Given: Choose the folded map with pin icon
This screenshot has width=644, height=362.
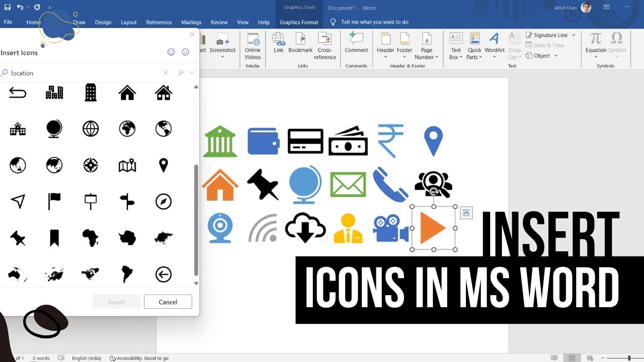Looking at the screenshot, I should [x=127, y=165].
